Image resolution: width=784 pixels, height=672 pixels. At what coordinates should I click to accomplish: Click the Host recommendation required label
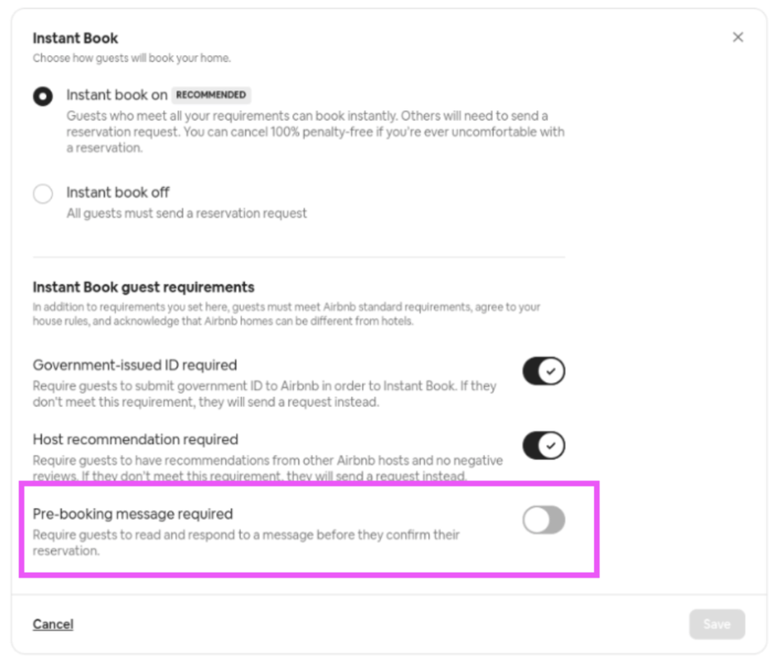135,439
